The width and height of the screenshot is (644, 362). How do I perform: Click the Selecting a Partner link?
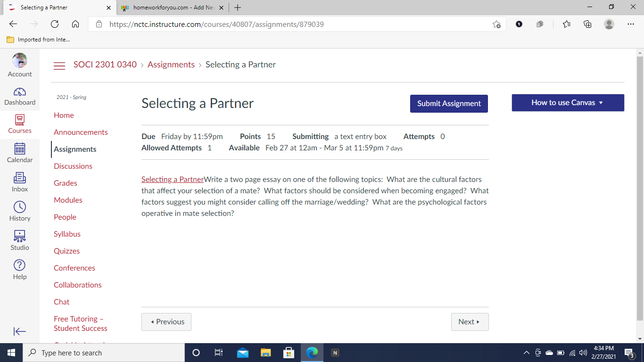coord(173,179)
